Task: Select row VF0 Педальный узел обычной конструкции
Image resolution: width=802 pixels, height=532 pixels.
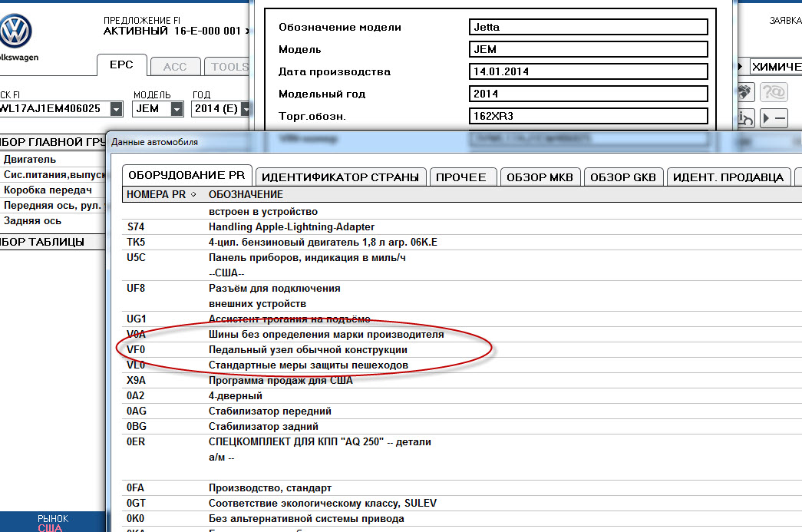Action: 462,349
